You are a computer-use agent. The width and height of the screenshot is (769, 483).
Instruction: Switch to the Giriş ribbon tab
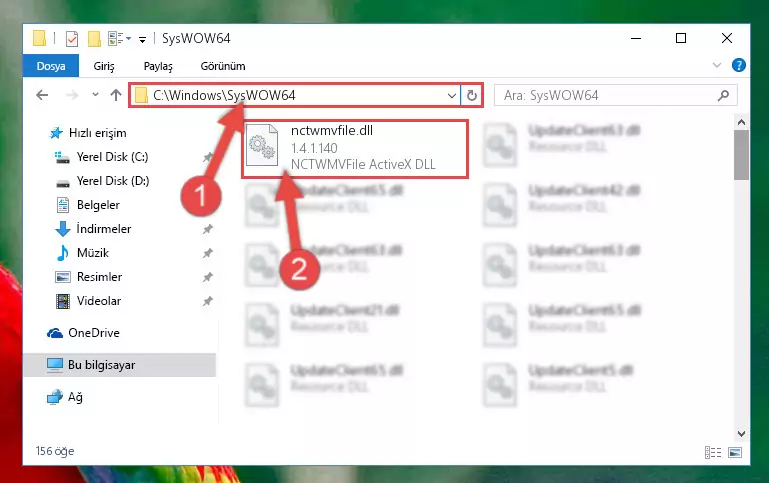pyautogui.click(x=104, y=66)
